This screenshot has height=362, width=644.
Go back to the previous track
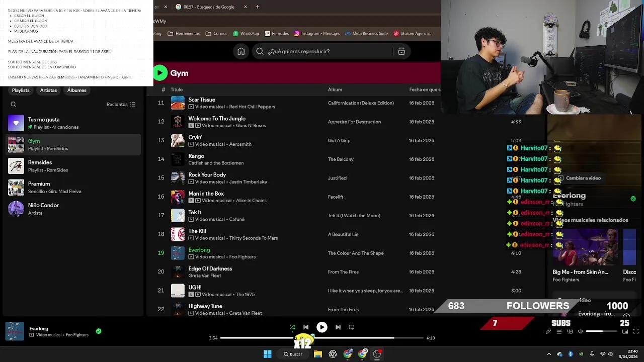pyautogui.click(x=306, y=327)
